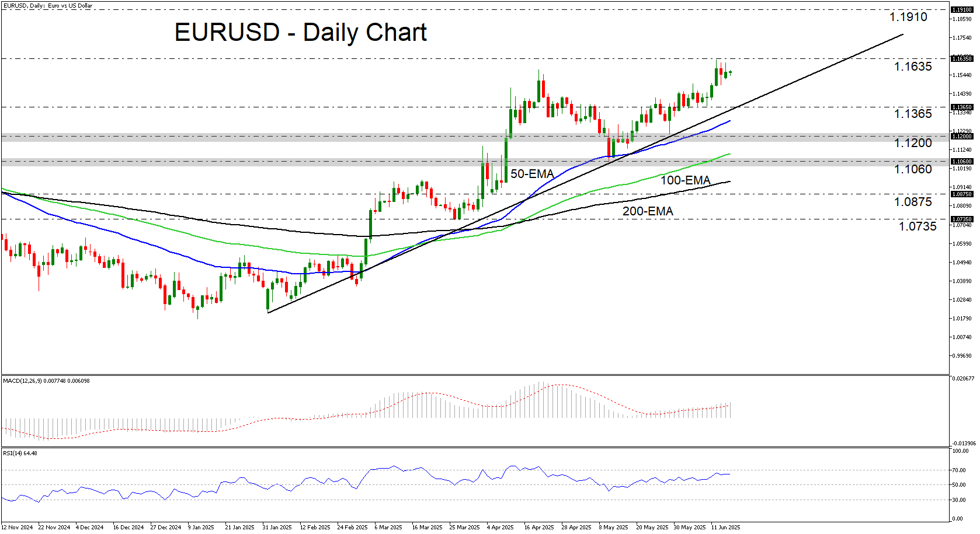Click the 8 May 2025 date label
Image resolution: width=980 pixels, height=534 pixels.
click(x=613, y=528)
